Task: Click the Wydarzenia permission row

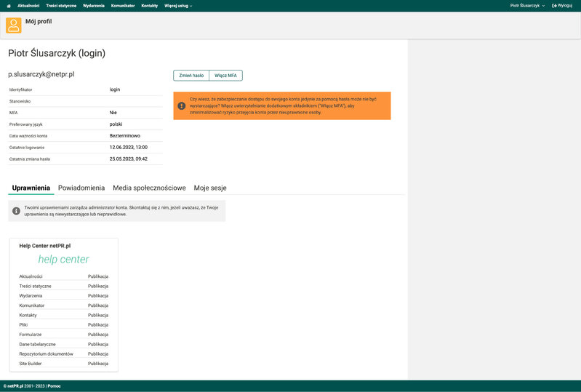Action: [64, 296]
